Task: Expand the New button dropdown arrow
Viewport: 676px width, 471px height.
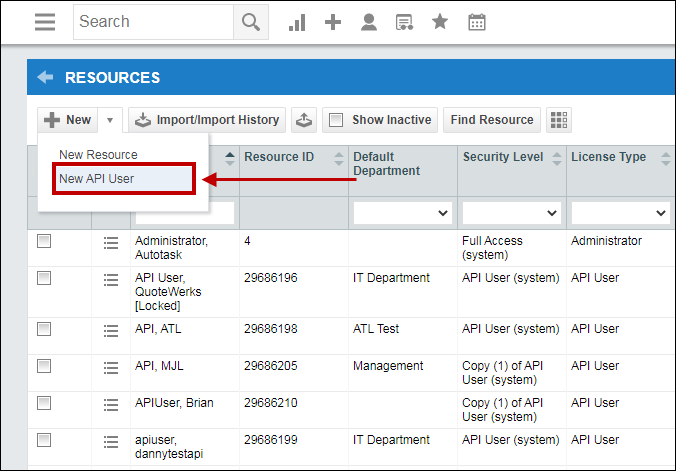Action: (x=110, y=120)
